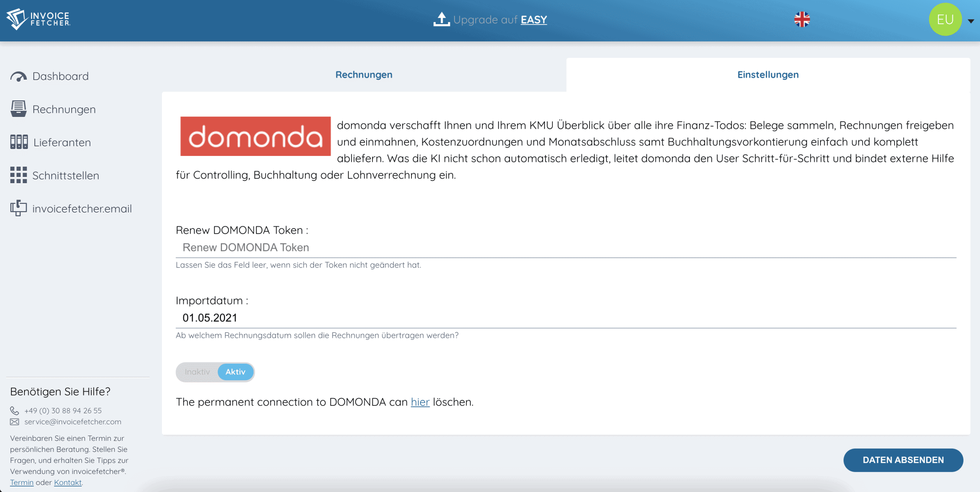Click the Benötigen Sie Hilfe? heading
Screen dimensions: 980x492
click(60, 392)
